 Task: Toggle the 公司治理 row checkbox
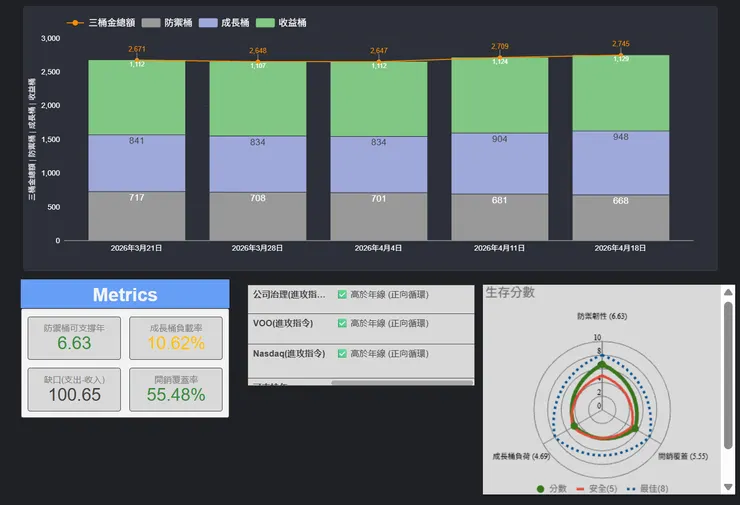342,295
